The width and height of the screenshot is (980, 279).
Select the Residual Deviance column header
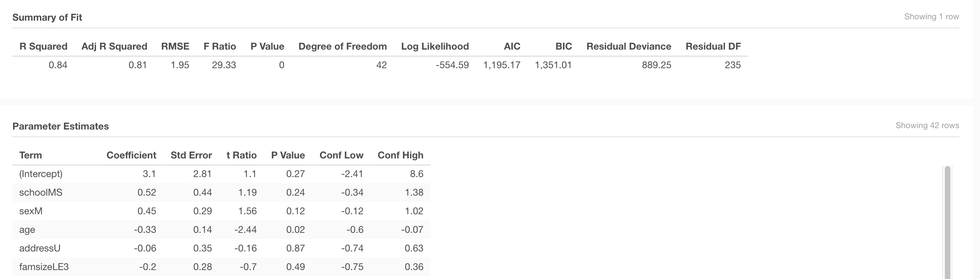click(628, 46)
